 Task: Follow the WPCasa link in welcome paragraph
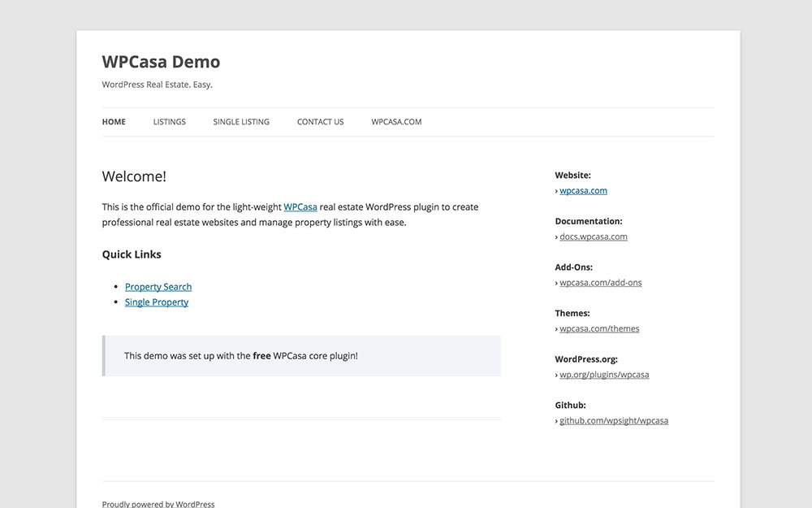tap(300, 206)
